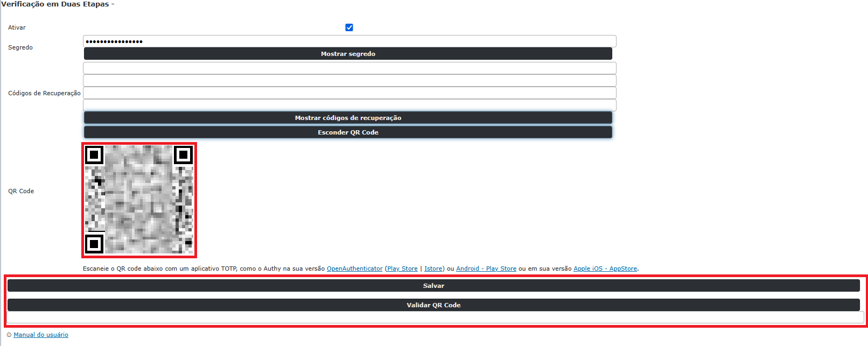
Task: Select the fourth recovery code field
Action: click(349, 105)
